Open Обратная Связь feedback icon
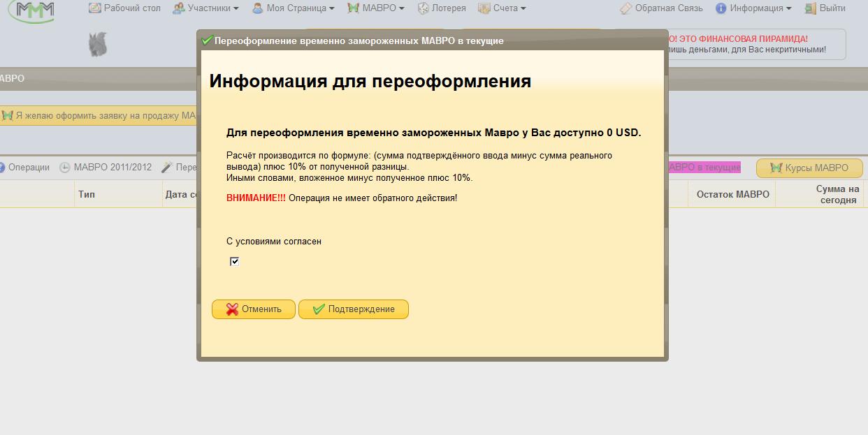868x435 pixels. click(626, 8)
